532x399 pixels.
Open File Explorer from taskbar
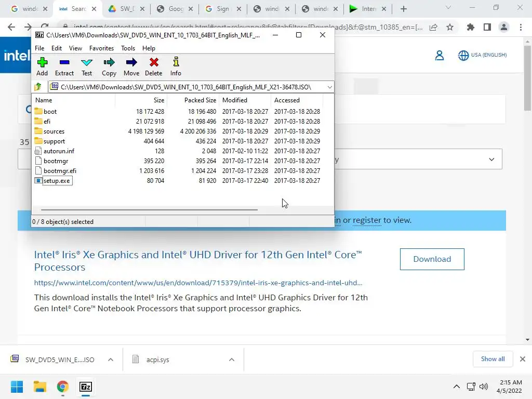[39, 387]
